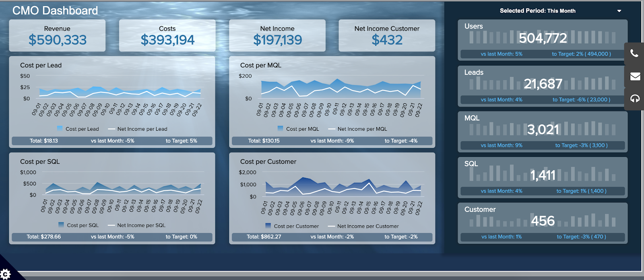Expand the Selected Period dropdown arrow

[x=619, y=11]
